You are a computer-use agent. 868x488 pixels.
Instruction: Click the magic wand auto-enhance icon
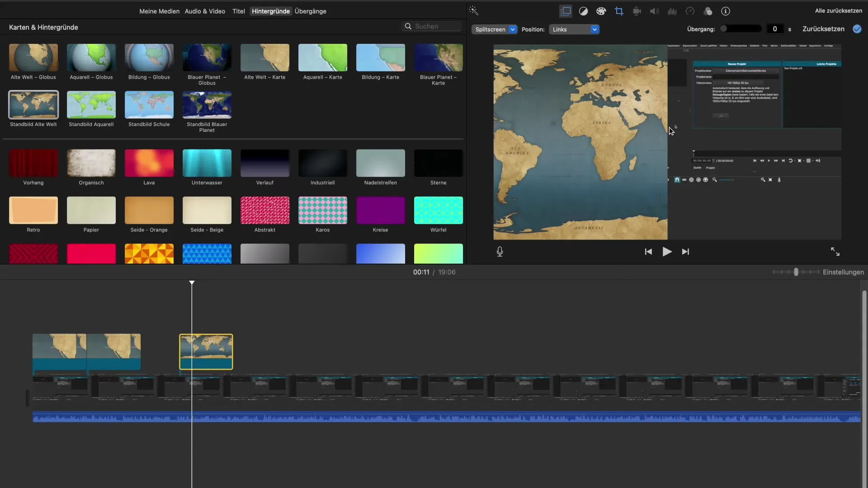tap(473, 10)
